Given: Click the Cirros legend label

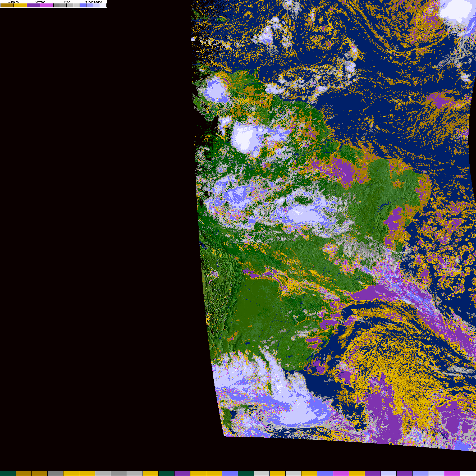Looking at the screenshot, I should 66,2.
